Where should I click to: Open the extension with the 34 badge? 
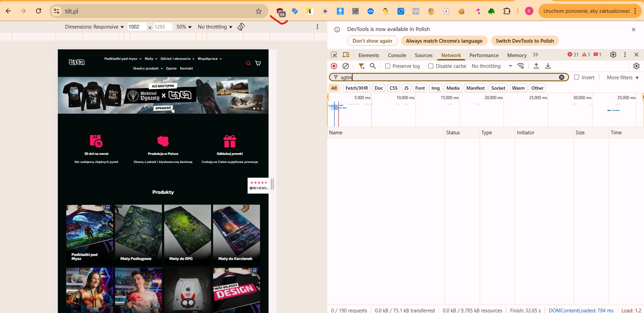point(280,12)
